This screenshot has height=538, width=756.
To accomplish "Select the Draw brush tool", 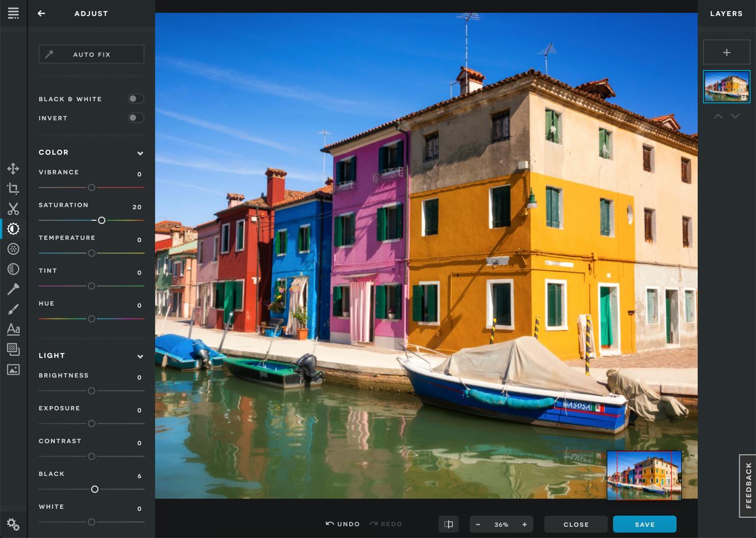I will click(13, 309).
